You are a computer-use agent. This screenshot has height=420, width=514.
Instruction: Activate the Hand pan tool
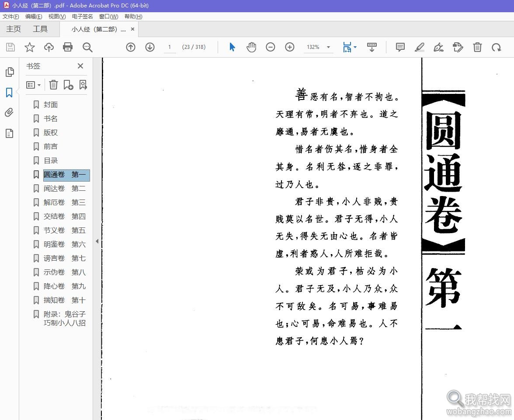251,47
